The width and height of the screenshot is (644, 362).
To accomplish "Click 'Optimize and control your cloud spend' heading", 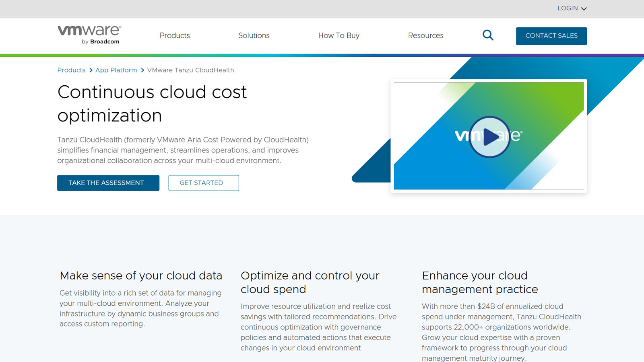I will point(310,282).
